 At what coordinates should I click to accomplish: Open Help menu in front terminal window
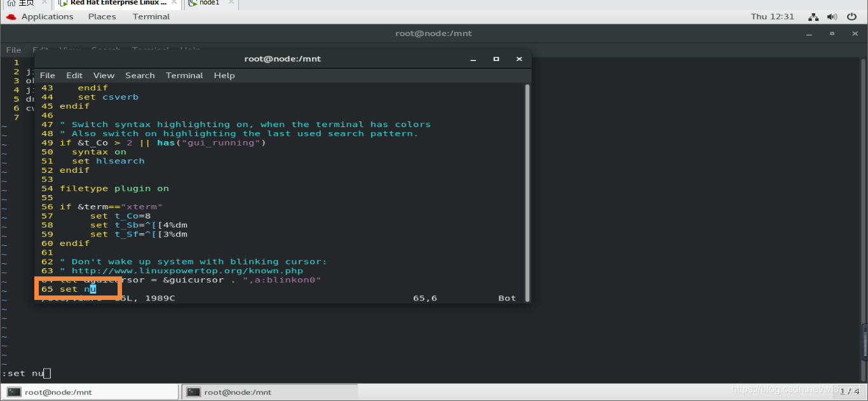click(x=224, y=75)
